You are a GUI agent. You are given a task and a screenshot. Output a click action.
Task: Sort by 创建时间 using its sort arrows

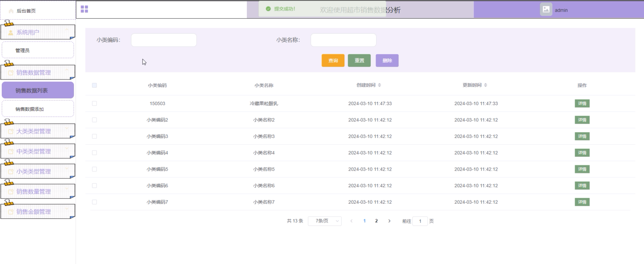tap(380, 85)
